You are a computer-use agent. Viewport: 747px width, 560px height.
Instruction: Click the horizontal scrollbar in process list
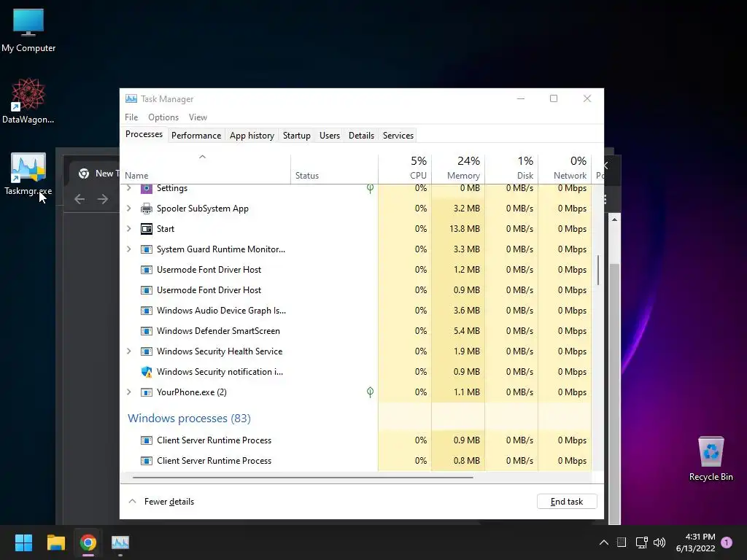(303, 477)
